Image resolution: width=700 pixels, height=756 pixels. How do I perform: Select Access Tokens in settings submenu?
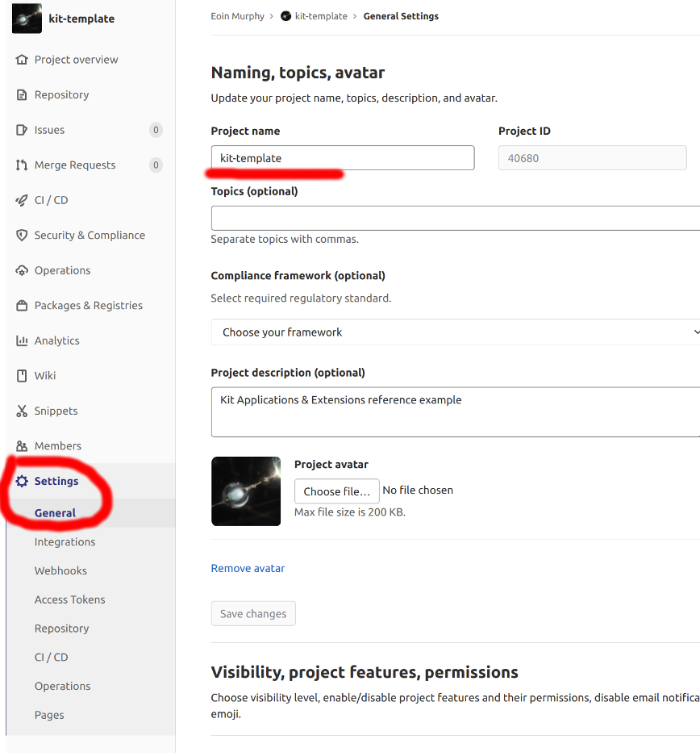click(69, 599)
